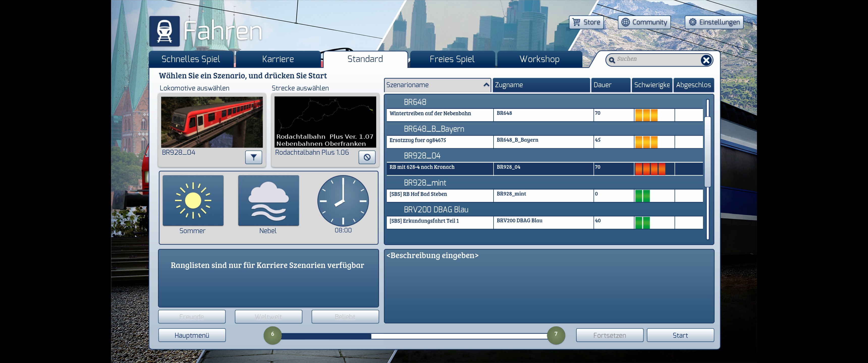This screenshot has height=363, width=868.
Task: Return via the Hauptmenü button
Action: click(192, 335)
